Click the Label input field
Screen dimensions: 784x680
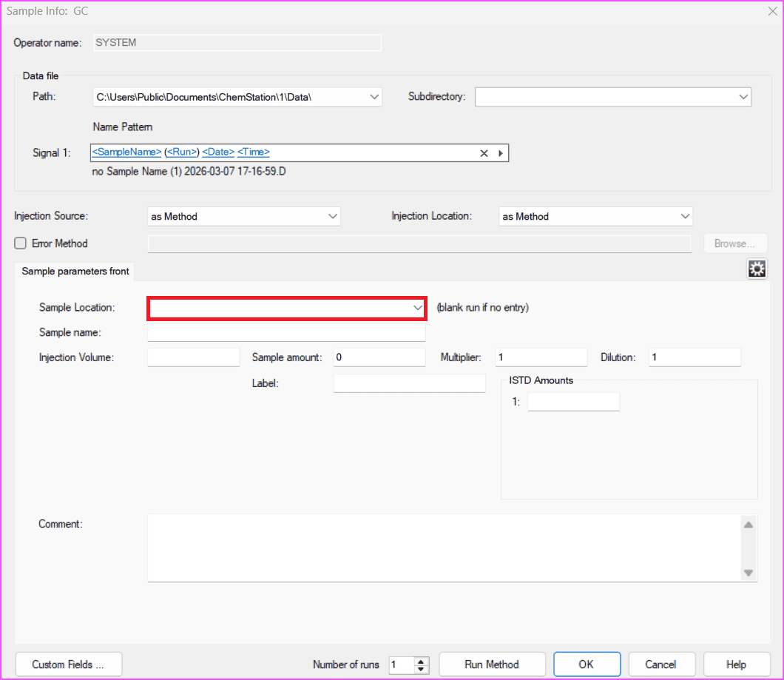tap(410, 383)
